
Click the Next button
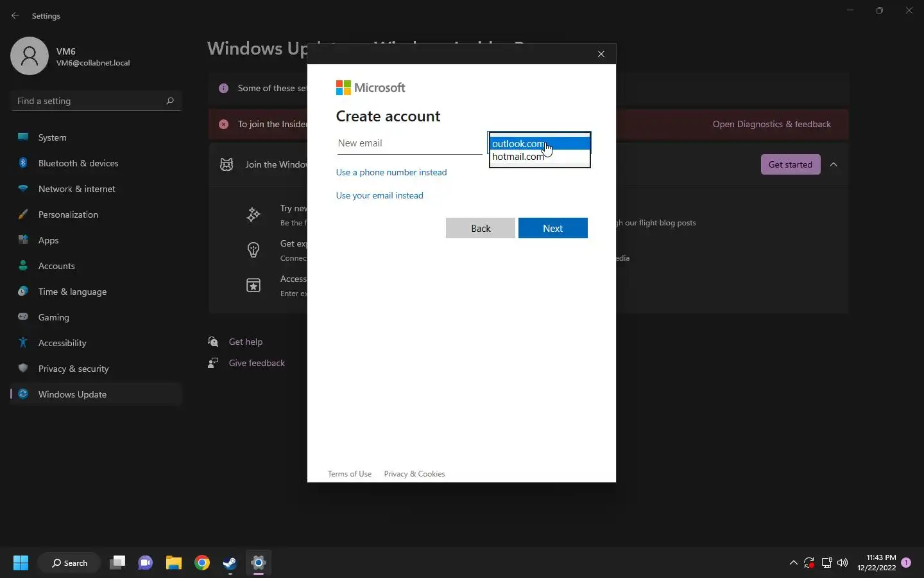pos(552,228)
